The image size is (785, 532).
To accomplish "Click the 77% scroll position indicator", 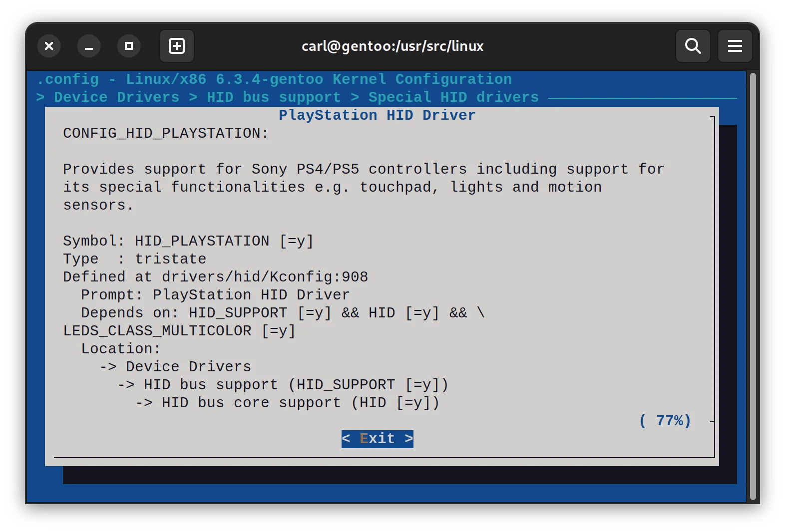I will click(665, 421).
